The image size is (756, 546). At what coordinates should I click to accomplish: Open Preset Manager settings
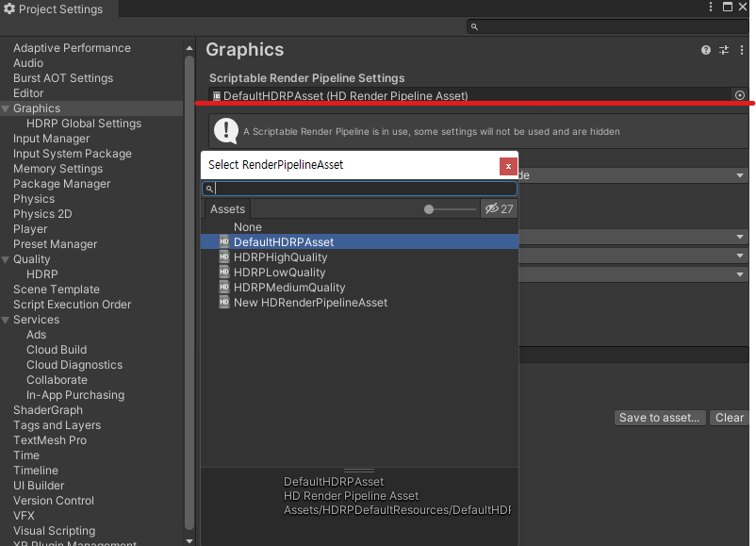click(x=55, y=244)
